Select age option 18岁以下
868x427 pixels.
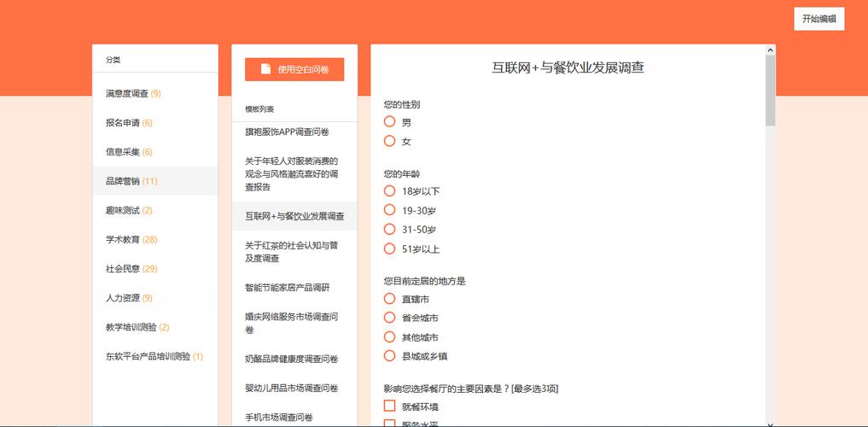[x=390, y=191]
